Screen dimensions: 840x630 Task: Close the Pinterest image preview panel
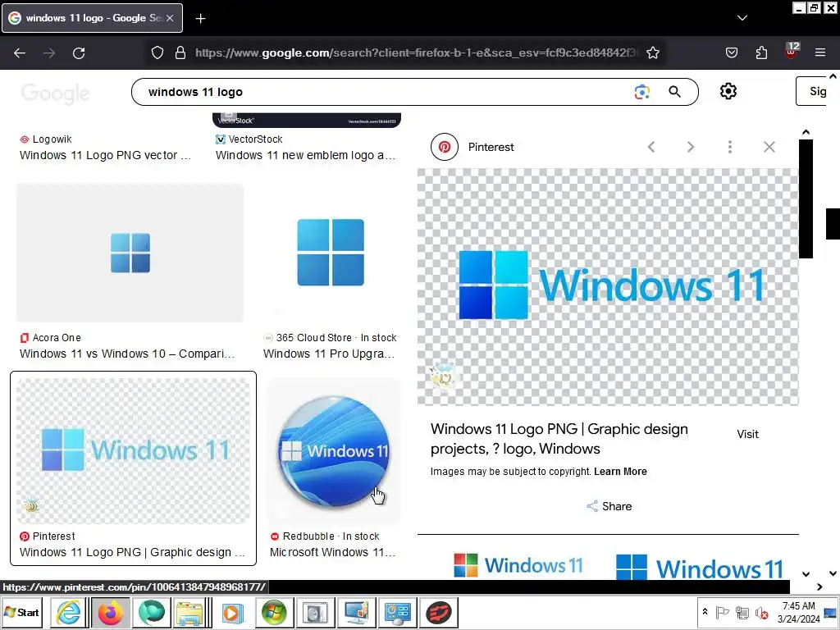769,147
